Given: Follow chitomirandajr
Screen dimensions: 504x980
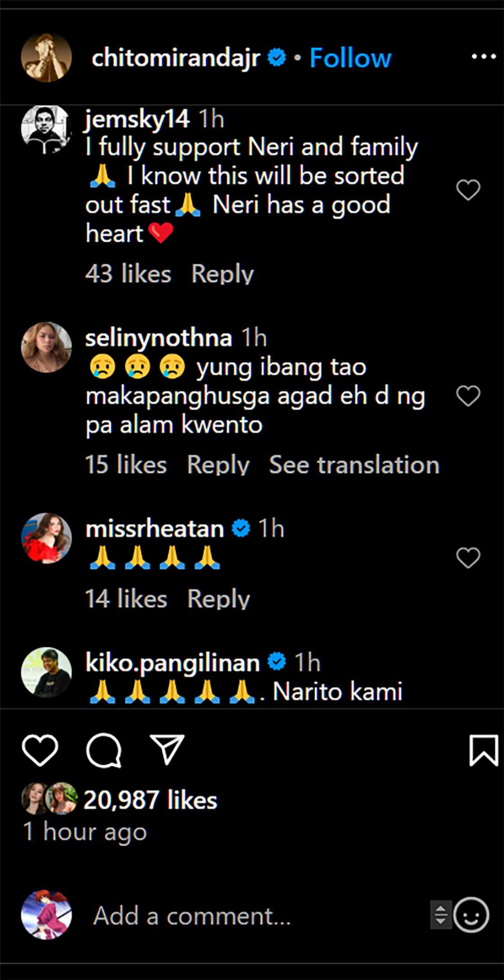Looking at the screenshot, I should (x=350, y=58).
